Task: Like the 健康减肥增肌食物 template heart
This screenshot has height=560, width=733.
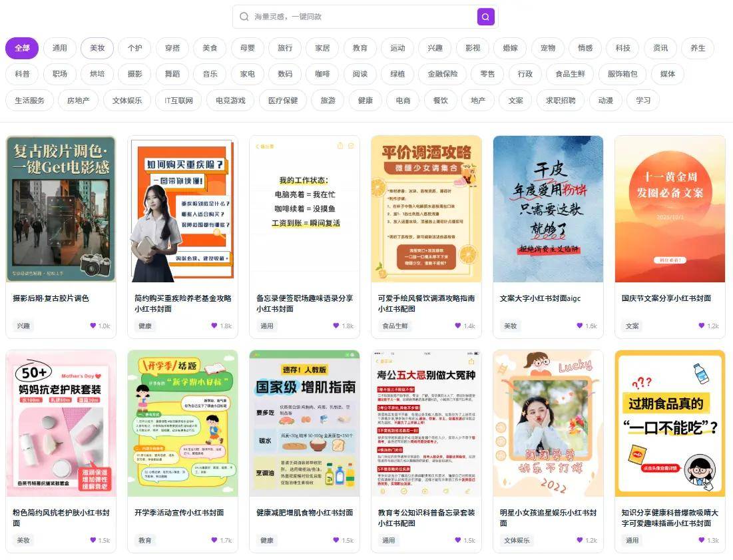Action: coord(336,541)
